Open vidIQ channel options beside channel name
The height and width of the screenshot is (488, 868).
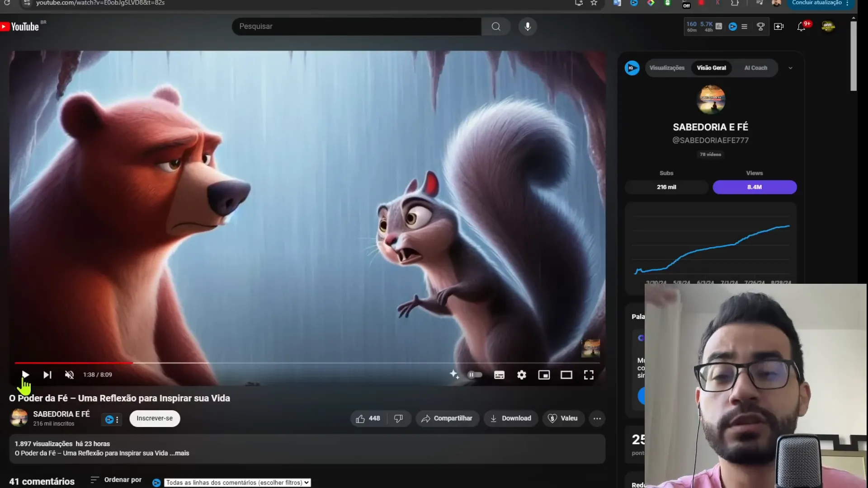[112, 419]
